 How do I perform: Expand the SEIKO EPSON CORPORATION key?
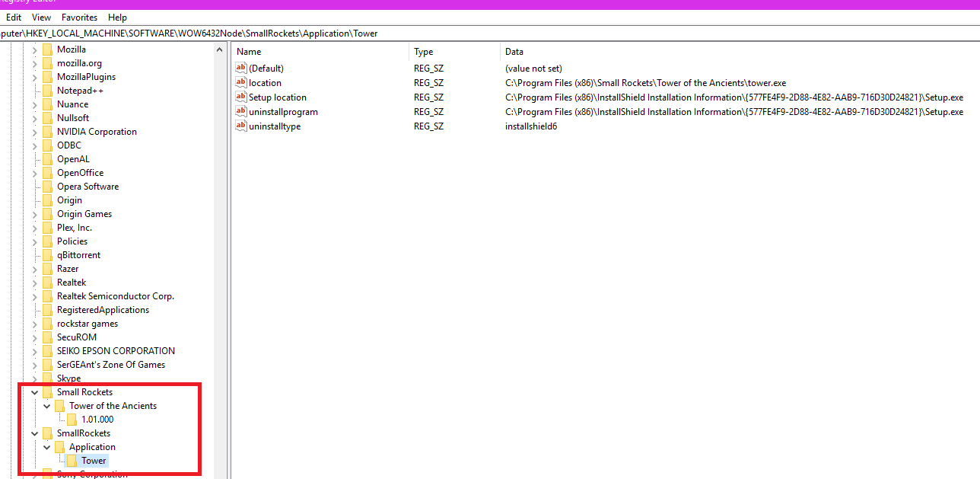[x=34, y=351]
